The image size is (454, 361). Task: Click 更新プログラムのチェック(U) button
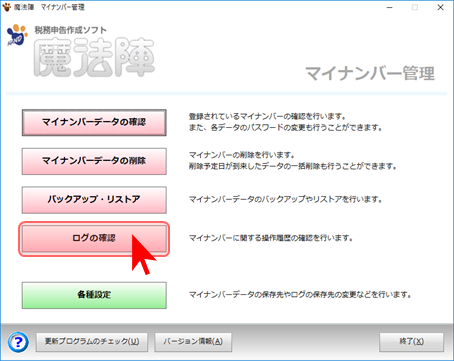(92, 342)
